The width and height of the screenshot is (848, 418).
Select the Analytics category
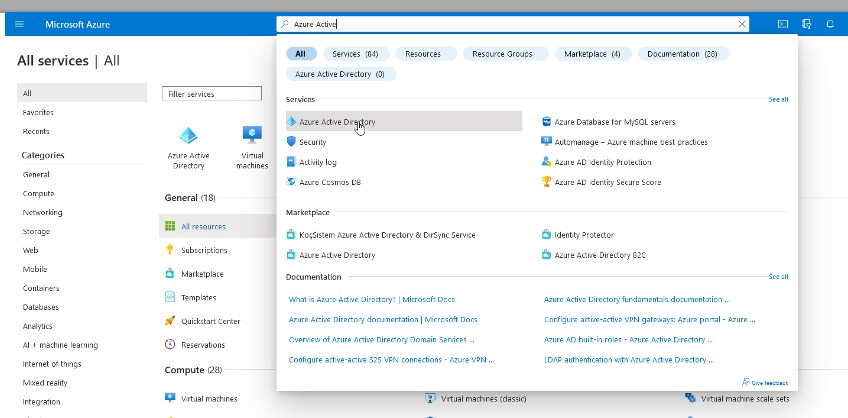37,326
